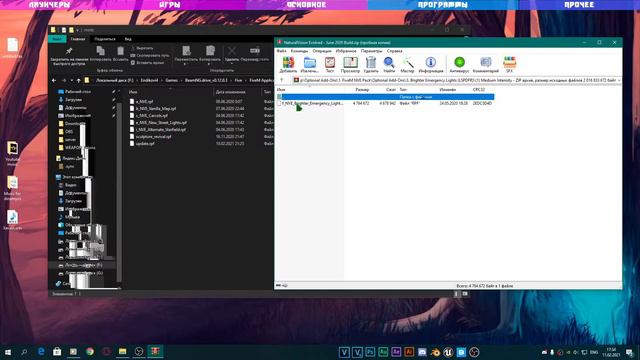Viewport: 640px width, 360px height.
Task: Go up one level in WinRAR path
Action: coord(282,80)
